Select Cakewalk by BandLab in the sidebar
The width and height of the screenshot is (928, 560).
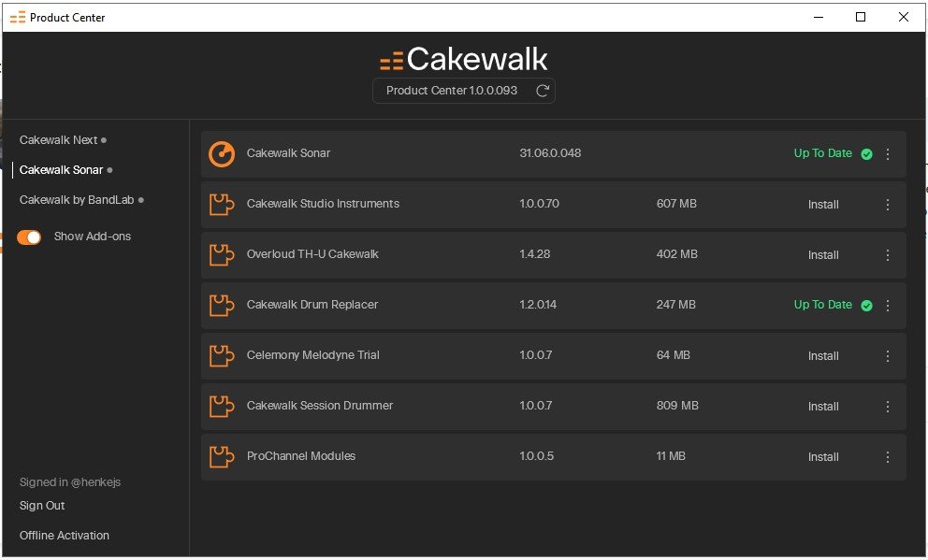pyautogui.click(x=77, y=200)
